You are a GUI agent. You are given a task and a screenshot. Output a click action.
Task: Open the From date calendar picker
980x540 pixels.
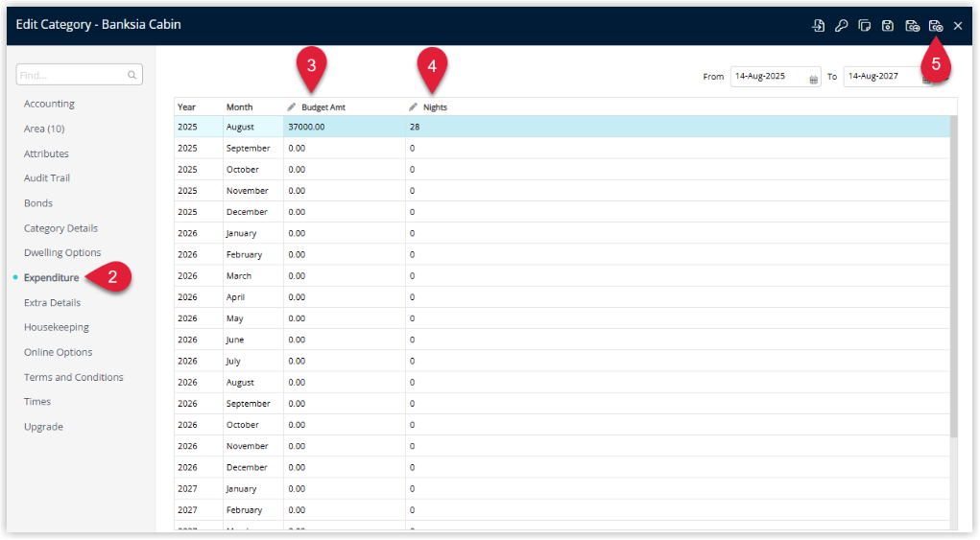click(x=813, y=80)
